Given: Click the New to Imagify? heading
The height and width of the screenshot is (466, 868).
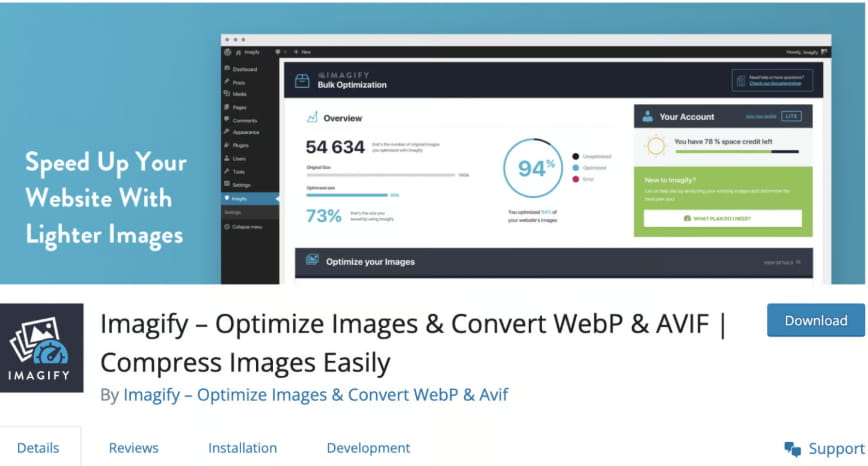Looking at the screenshot, I should [670, 180].
